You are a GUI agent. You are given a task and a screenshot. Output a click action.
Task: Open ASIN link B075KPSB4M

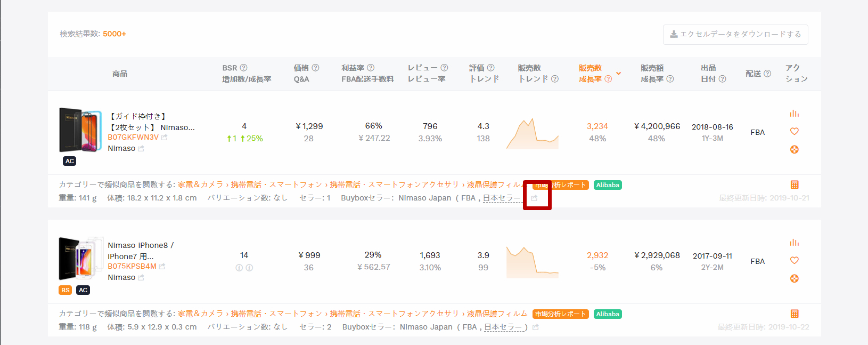coord(132,266)
